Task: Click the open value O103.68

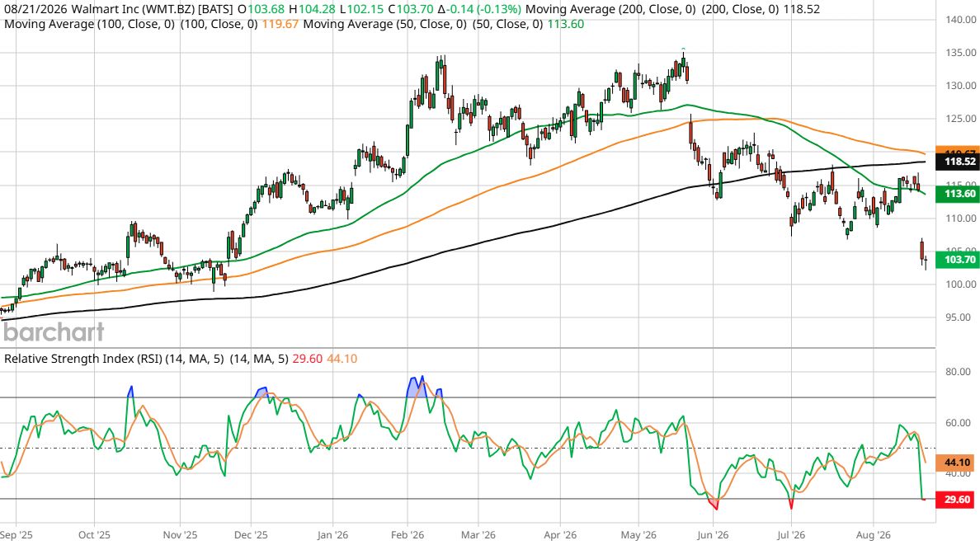Action: [261, 9]
